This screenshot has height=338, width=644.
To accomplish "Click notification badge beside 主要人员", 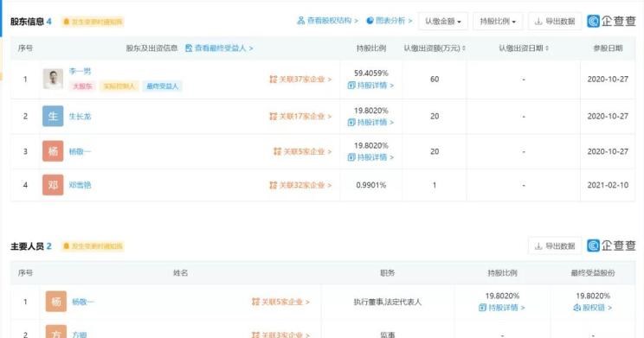I will (93, 246).
